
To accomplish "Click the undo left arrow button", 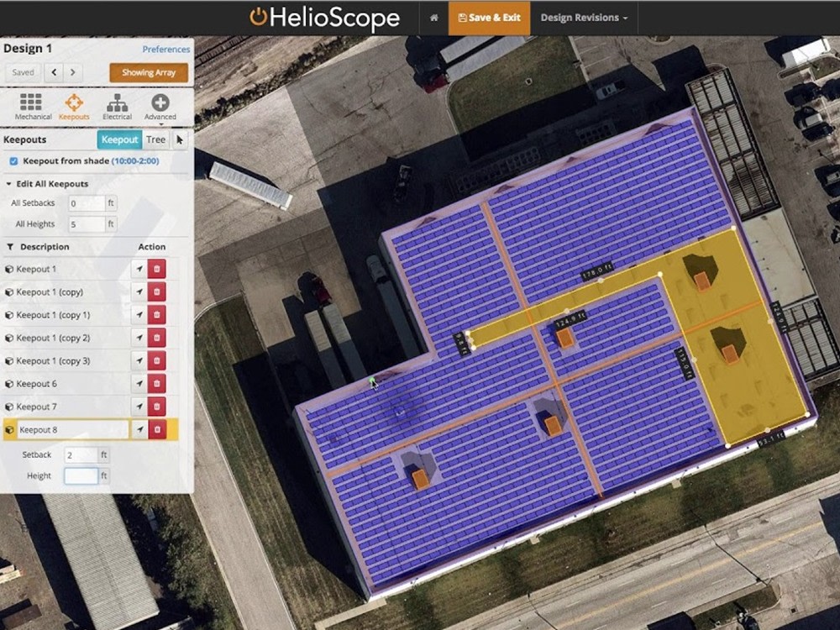I will 54,72.
